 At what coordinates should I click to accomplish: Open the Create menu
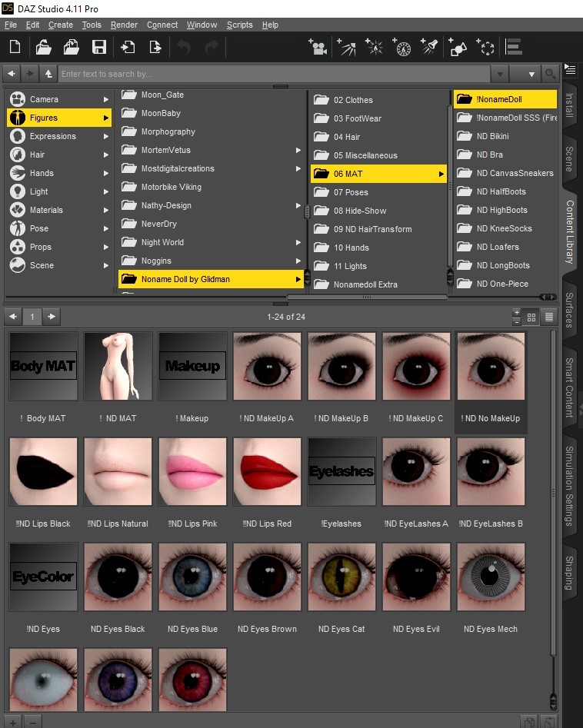point(61,25)
